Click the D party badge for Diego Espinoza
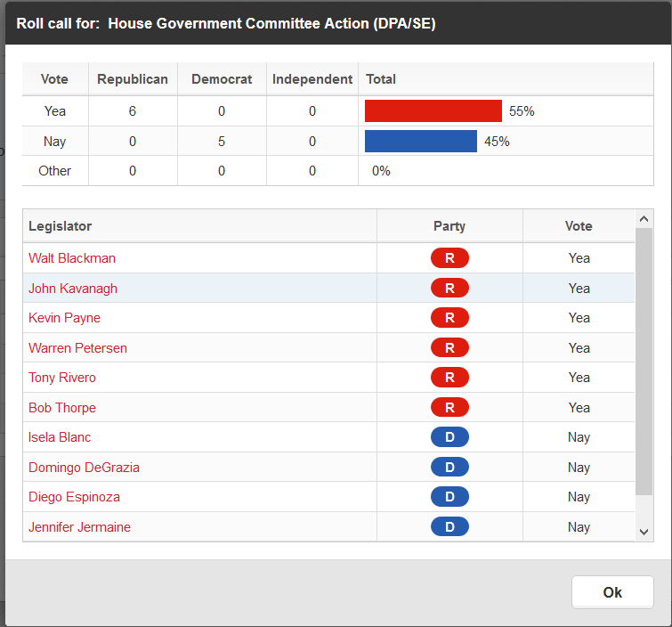 click(x=449, y=497)
